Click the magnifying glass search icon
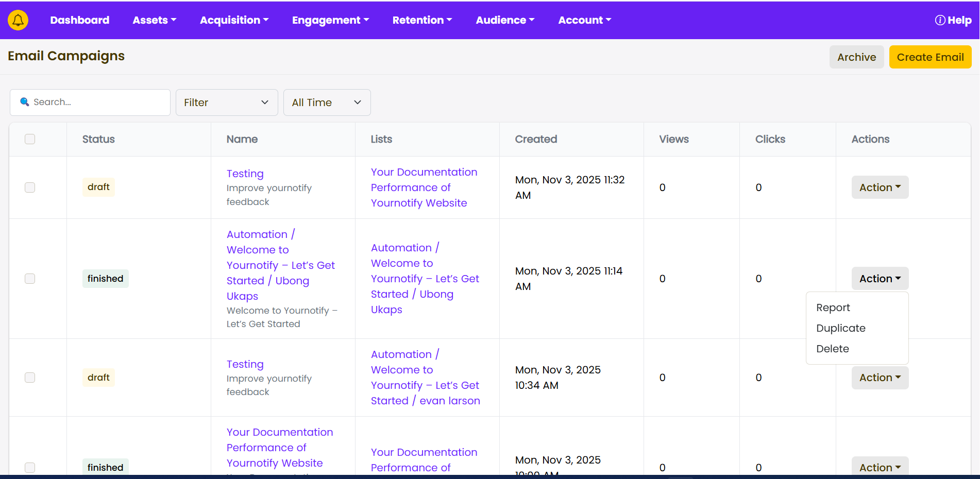The height and width of the screenshot is (479, 980). click(x=24, y=102)
